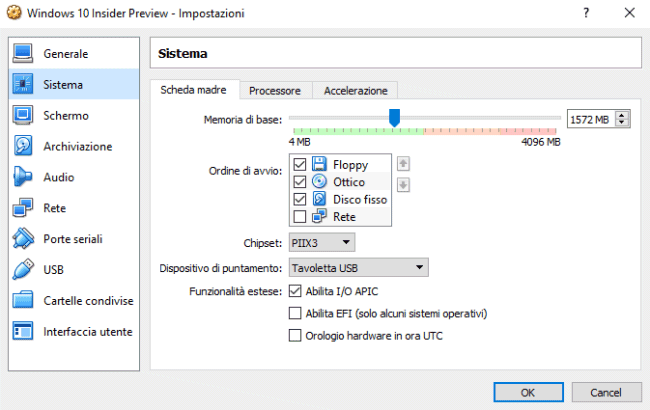Open the Rete network icon
The height and width of the screenshot is (410, 650).
tap(23, 208)
